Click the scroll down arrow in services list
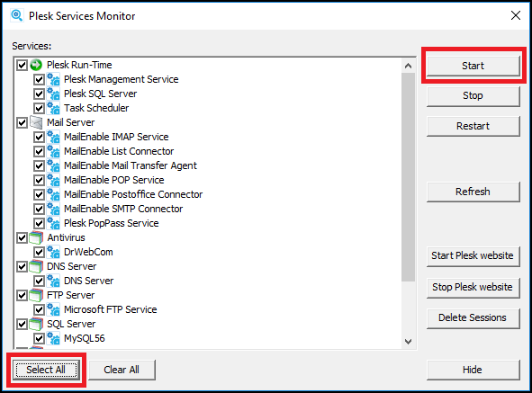Viewport: 532px width, 393px height. 408,341
